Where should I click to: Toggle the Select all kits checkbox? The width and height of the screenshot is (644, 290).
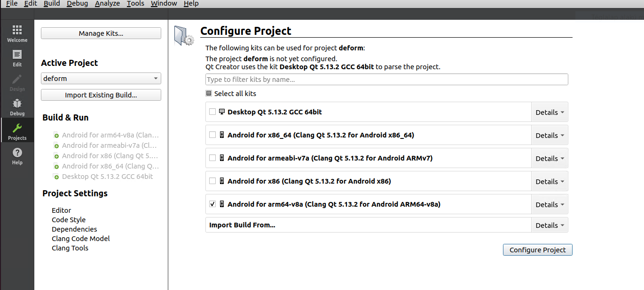coord(208,93)
